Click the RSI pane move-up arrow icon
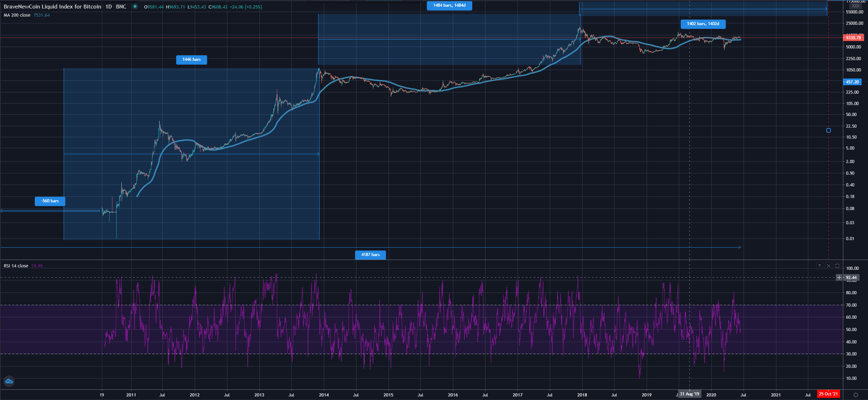The height and width of the screenshot is (400, 868). [820, 266]
